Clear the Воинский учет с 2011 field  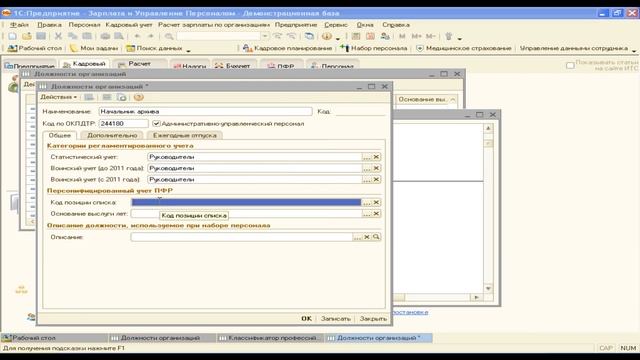tap(376, 180)
